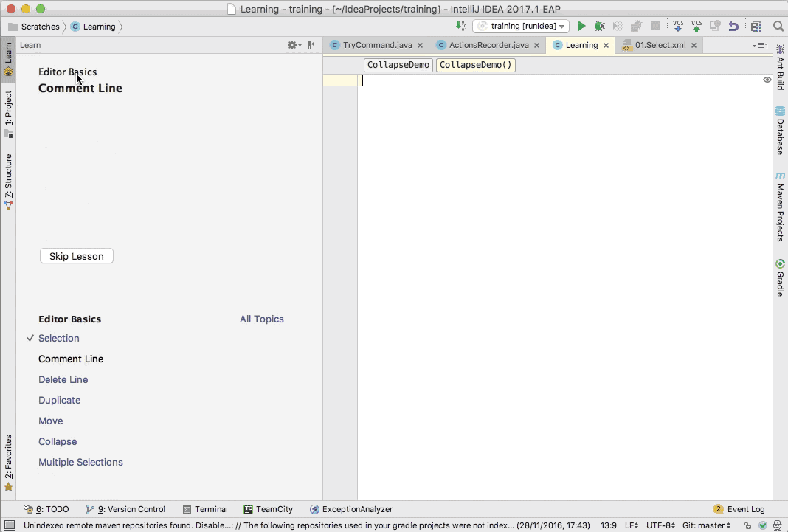
Task: Open the Multiple Selections lesson
Action: (81, 462)
